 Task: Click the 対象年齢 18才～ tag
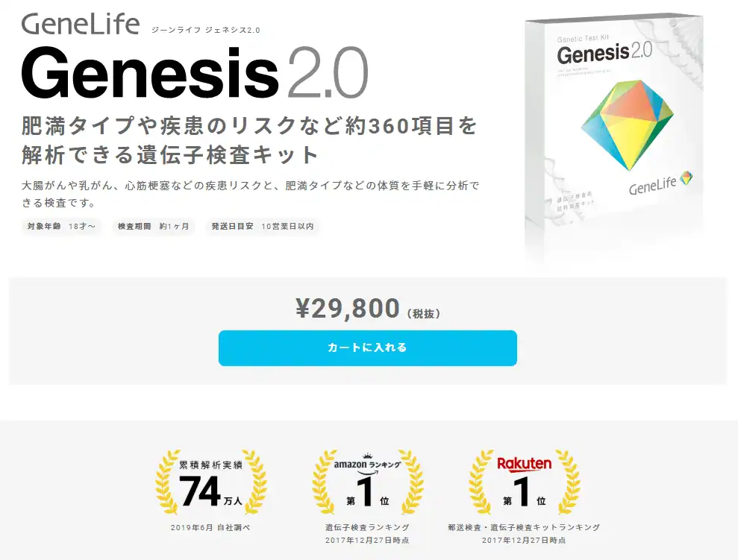click(61, 226)
